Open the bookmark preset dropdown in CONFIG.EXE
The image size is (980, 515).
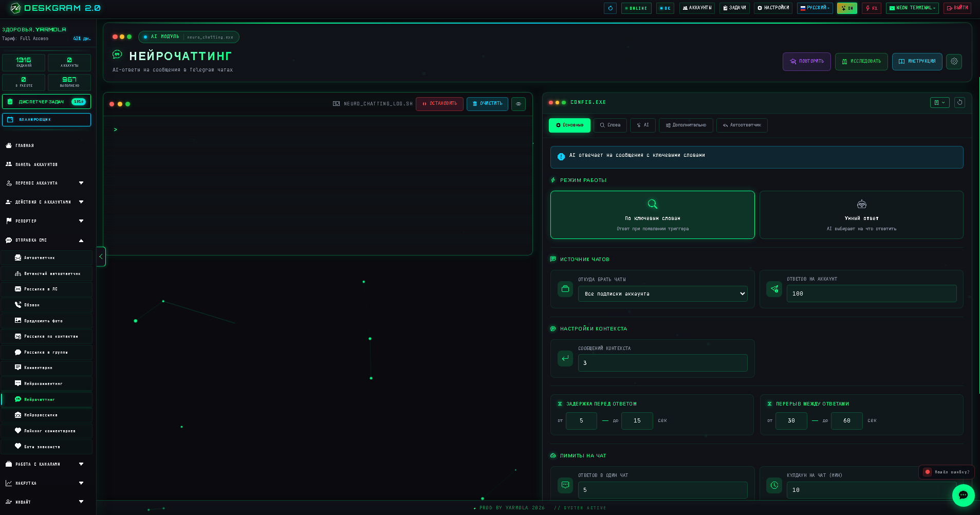click(939, 103)
